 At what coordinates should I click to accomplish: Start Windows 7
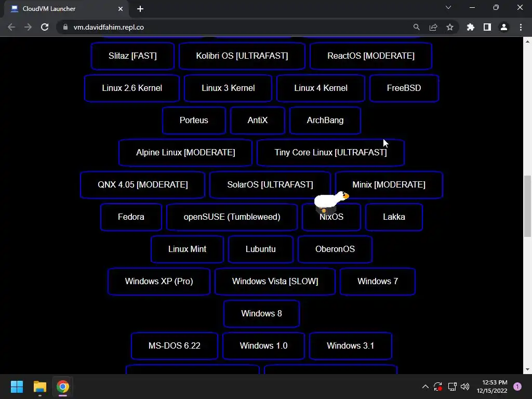coord(377,282)
